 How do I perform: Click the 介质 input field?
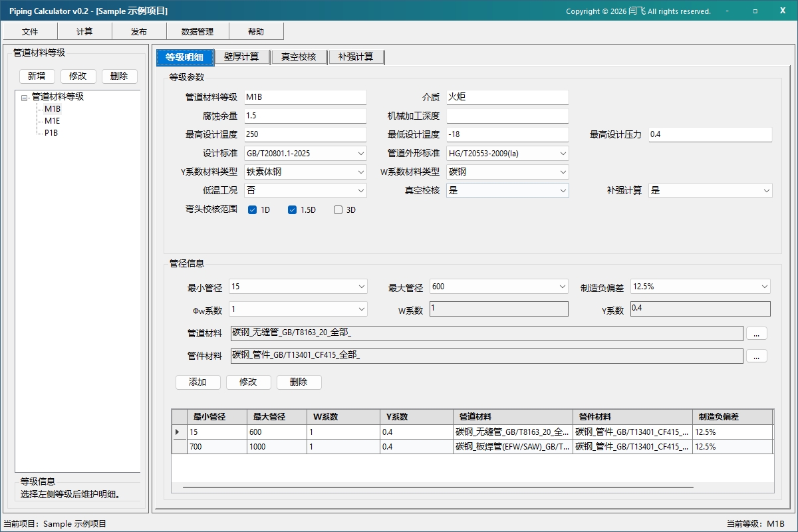[507, 97]
